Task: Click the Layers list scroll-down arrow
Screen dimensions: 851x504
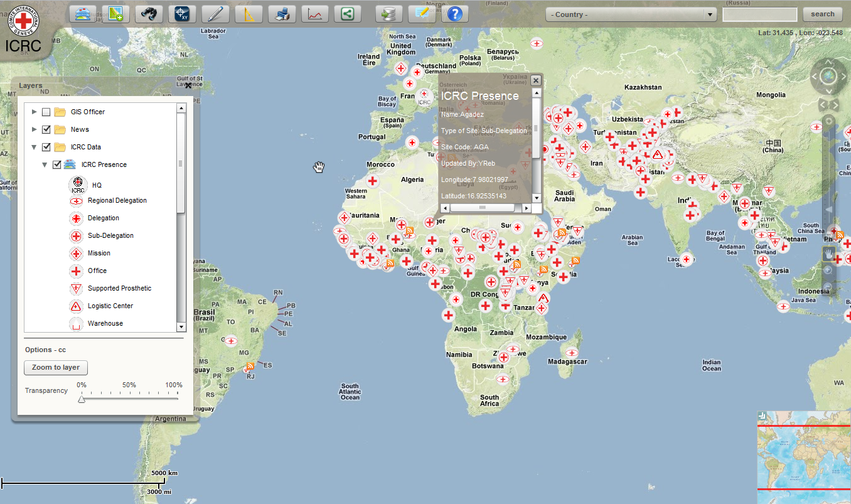Action: coord(181,327)
